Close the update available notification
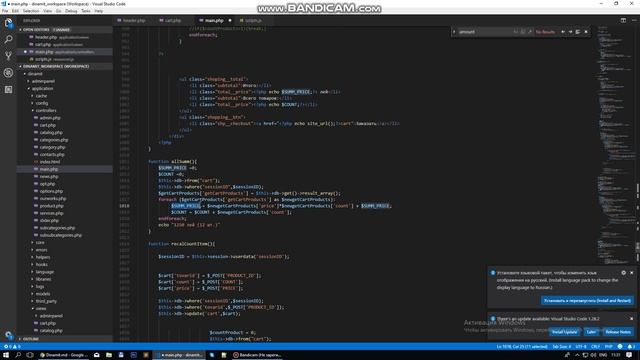This screenshot has width=640, height=360. point(631,319)
